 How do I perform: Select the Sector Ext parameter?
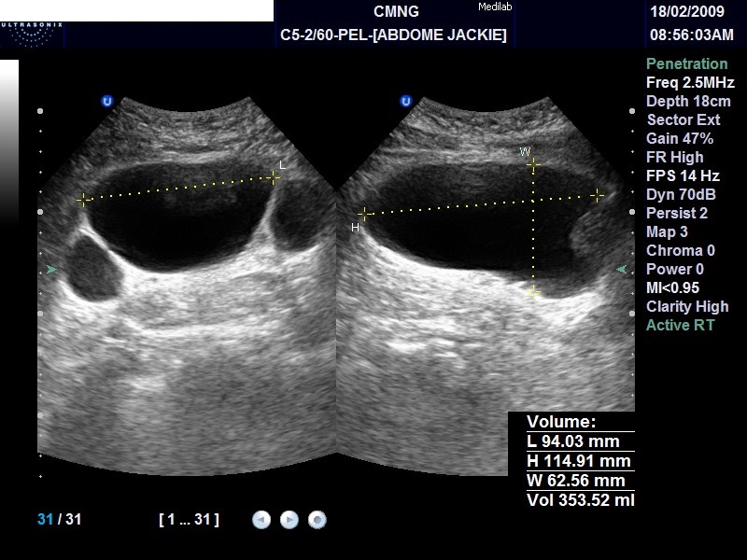[684, 119]
